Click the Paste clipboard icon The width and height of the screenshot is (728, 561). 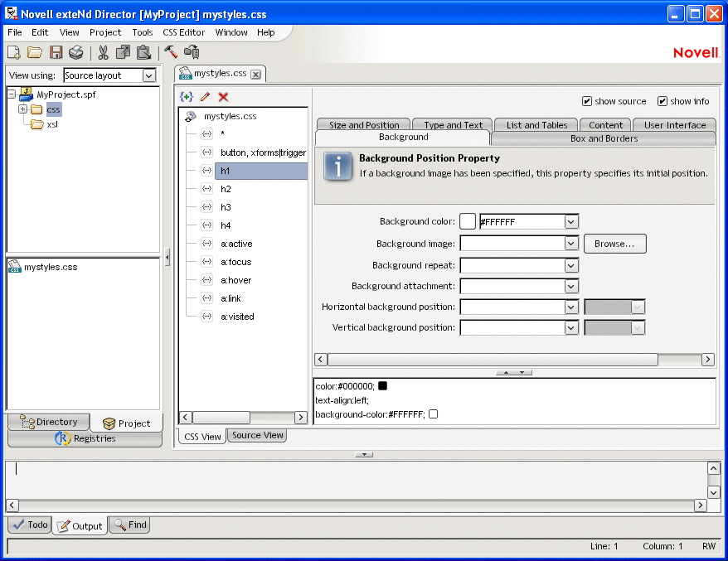(144, 52)
